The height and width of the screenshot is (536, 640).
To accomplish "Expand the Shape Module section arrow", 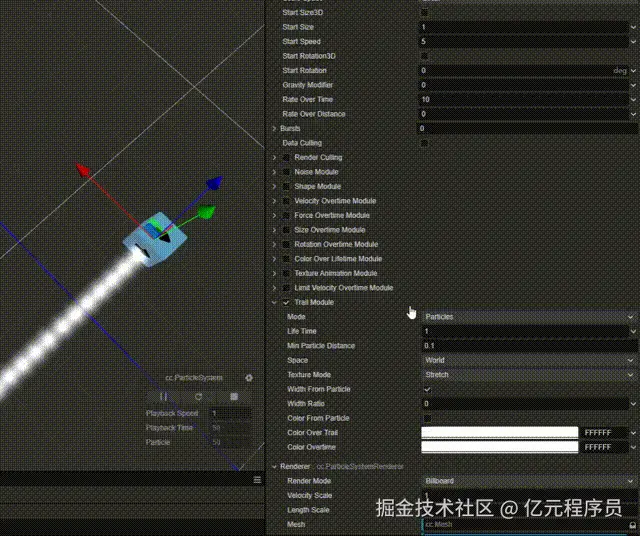I will [x=274, y=187].
